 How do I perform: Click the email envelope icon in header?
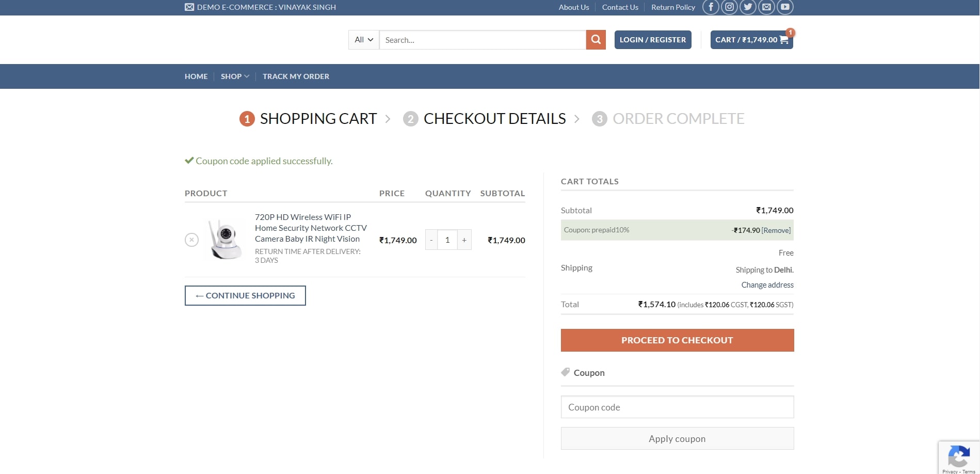coord(766,7)
